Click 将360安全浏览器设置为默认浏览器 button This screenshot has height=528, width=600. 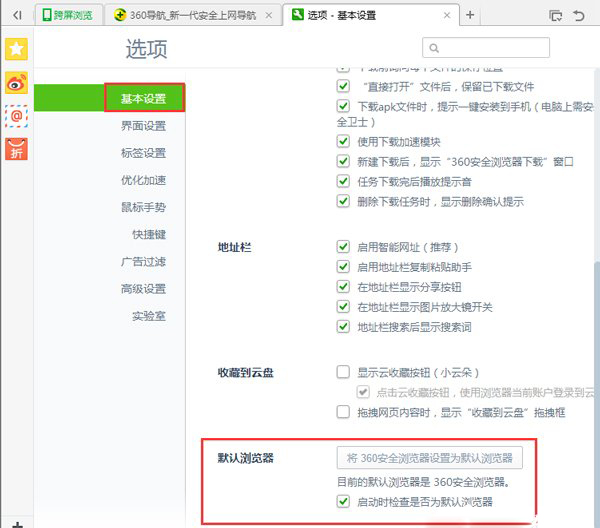(x=429, y=458)
